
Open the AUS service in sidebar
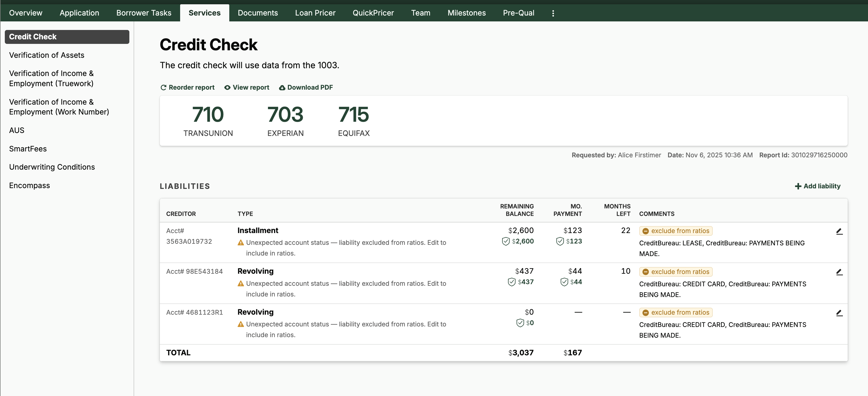coord(17,131)
